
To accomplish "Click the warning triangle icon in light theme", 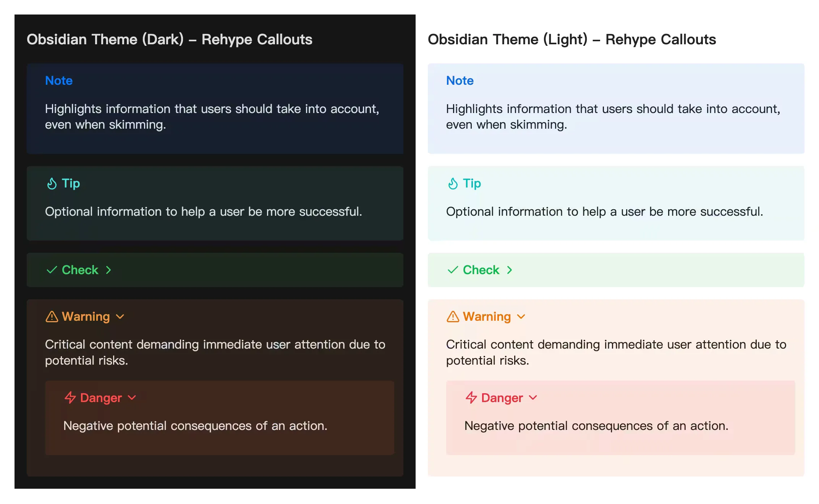I will [453, 317].
